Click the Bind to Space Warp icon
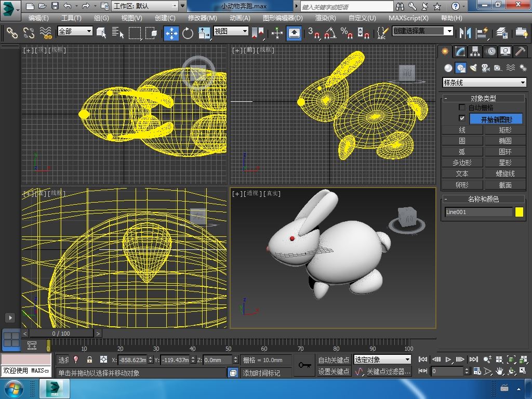This screenshot has width=532, height=399. 46,33
